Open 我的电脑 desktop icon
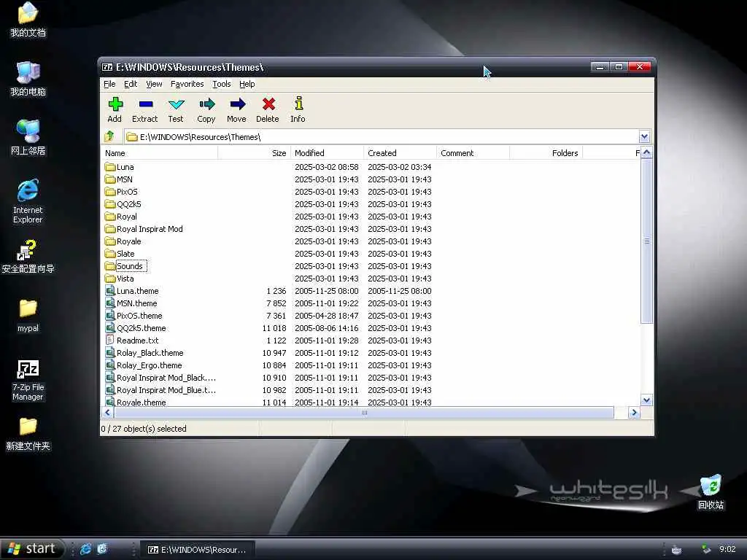The image size is (747, 560). coord(28,79)
